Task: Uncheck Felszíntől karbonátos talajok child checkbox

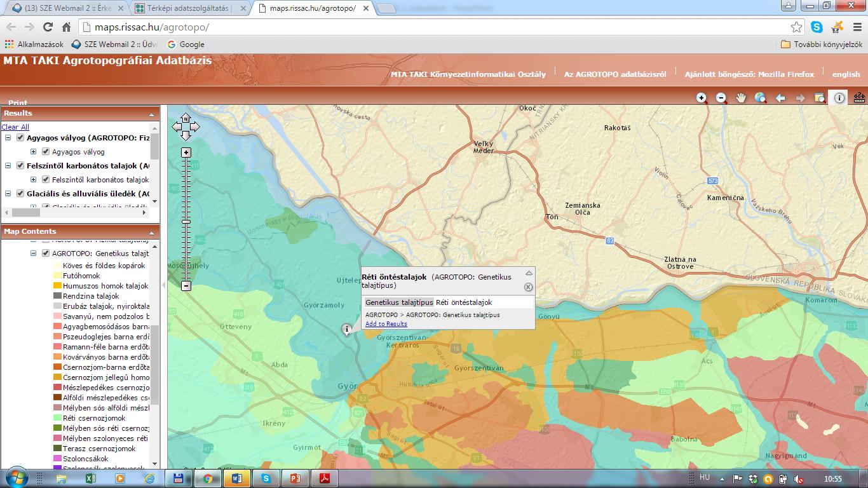Action: point(46,180)
